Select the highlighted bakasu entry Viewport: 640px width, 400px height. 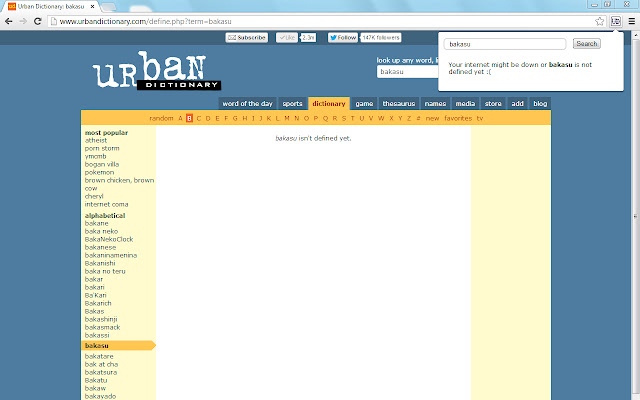118,346
